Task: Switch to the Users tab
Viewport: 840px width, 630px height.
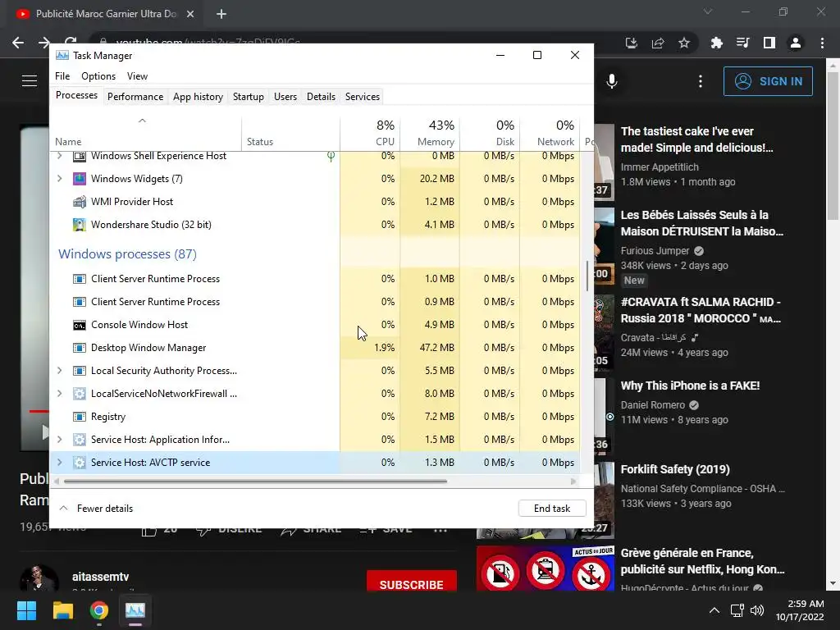Action: (285, 97)
